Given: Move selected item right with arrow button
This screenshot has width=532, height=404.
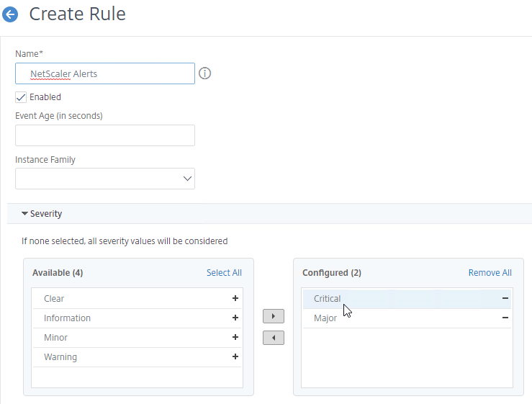Looking at the screenshot, I should [x=274, y=316].
